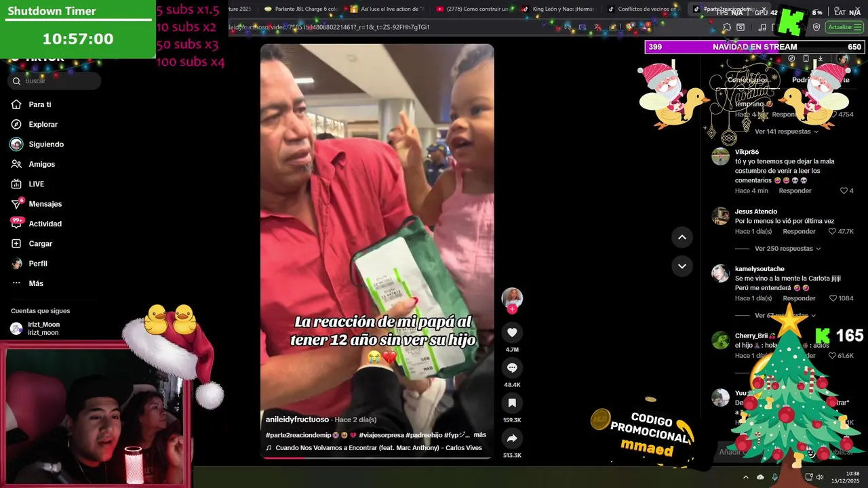Screen dimensions: 868x488
Task: Go to next video with down arrow
Action: [x=682, y=266]
